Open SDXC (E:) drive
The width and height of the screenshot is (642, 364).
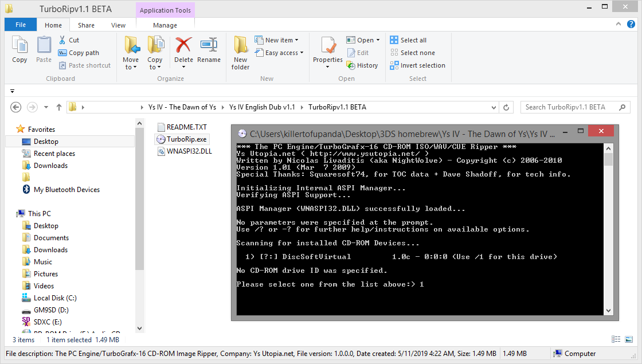[48, 322]
